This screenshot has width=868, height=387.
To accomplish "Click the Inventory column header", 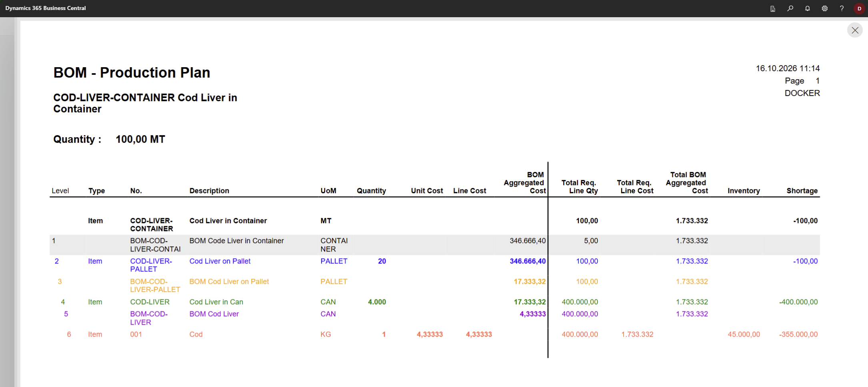I will (744, 191).
